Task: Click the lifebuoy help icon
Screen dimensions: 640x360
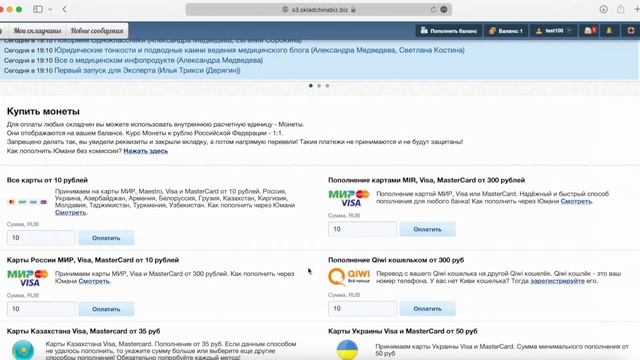Action: [x=631, y=31]
